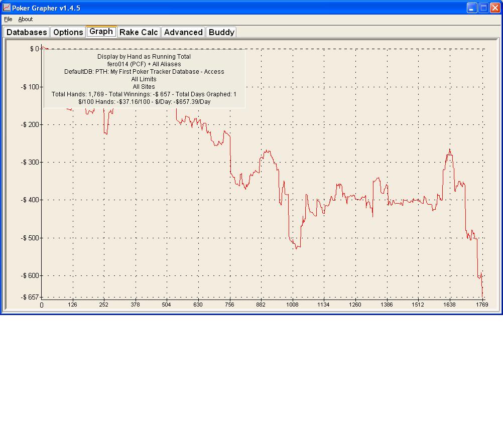Screen dimensions: 503x448
Task: Click the '1386' x-axis label
Action: pyautogui.click(x=387, y=305)
